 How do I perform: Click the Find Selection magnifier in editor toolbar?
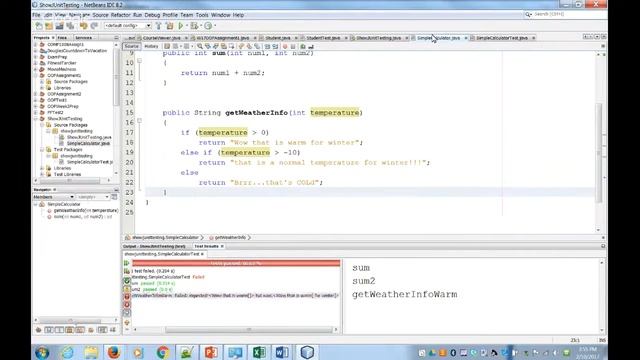[x=200, y=47]
